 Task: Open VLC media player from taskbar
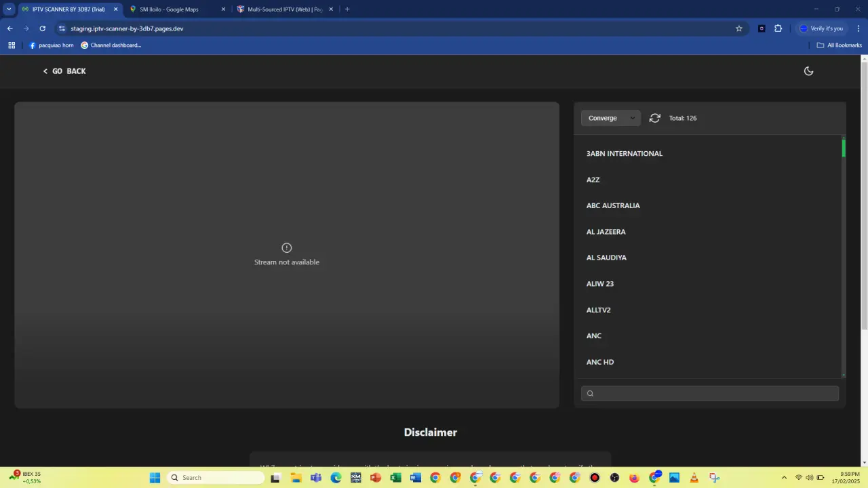[694, 478]
